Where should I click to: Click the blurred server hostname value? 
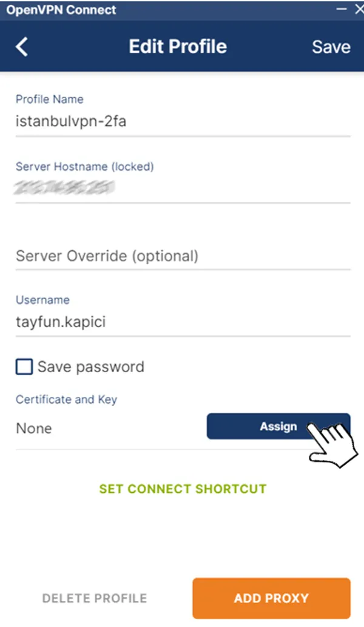[64, 188]
